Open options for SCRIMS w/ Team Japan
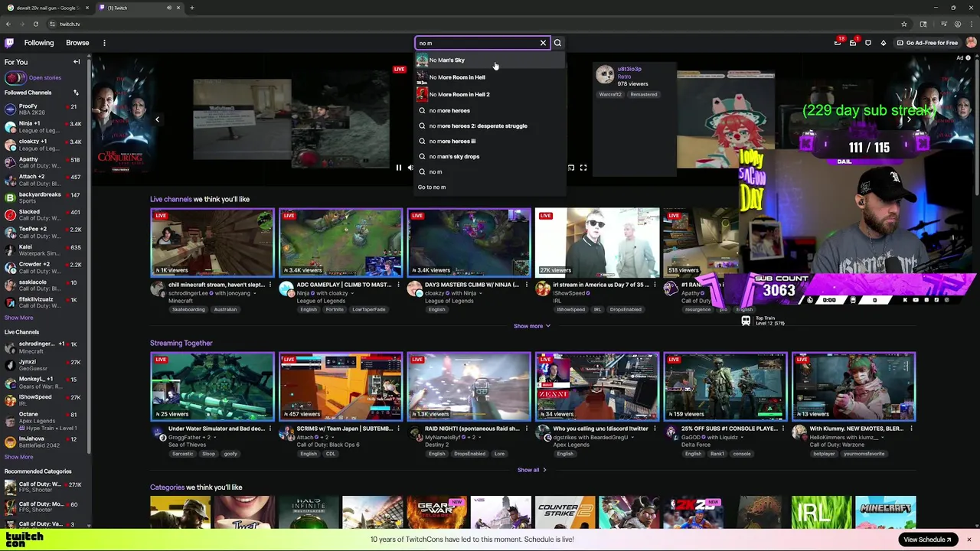 398,429
